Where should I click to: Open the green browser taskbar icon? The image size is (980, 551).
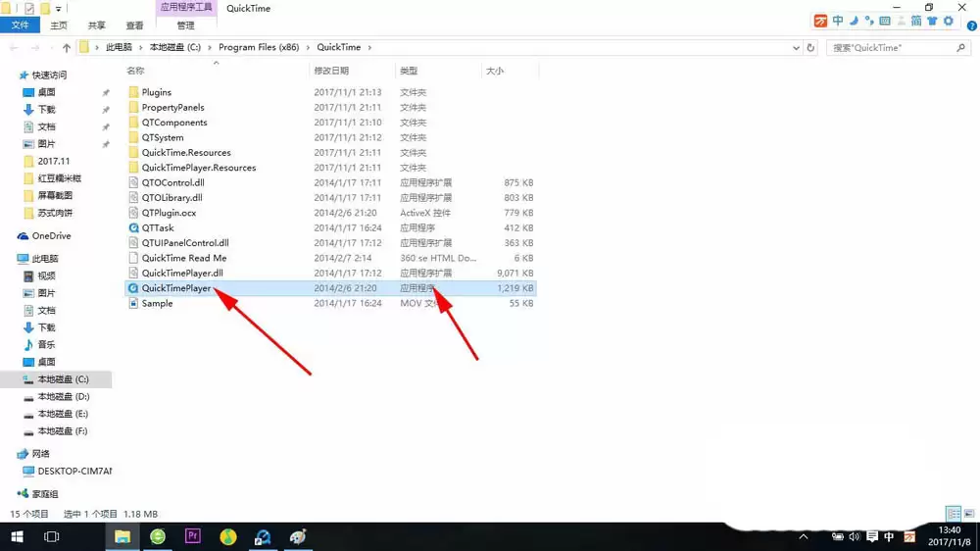[x=158, y=536]
